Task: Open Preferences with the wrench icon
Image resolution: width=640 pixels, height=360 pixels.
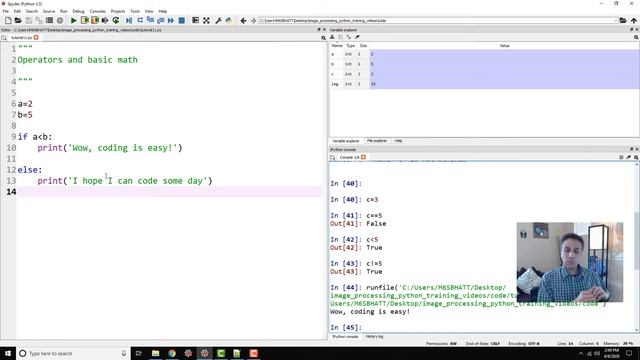Action: 218,20
